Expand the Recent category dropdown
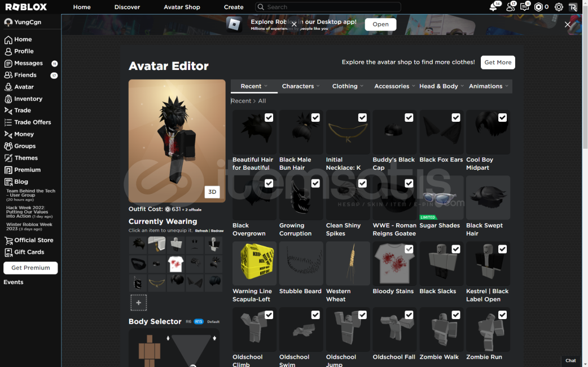Screen dimensions: 588x367 tap(254, 86)
